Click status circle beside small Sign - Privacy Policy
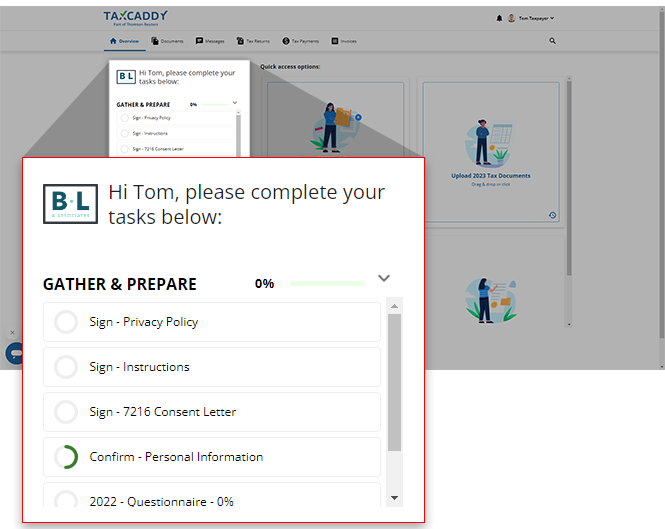Screen dimensions: 665x529 pos(124,118)
